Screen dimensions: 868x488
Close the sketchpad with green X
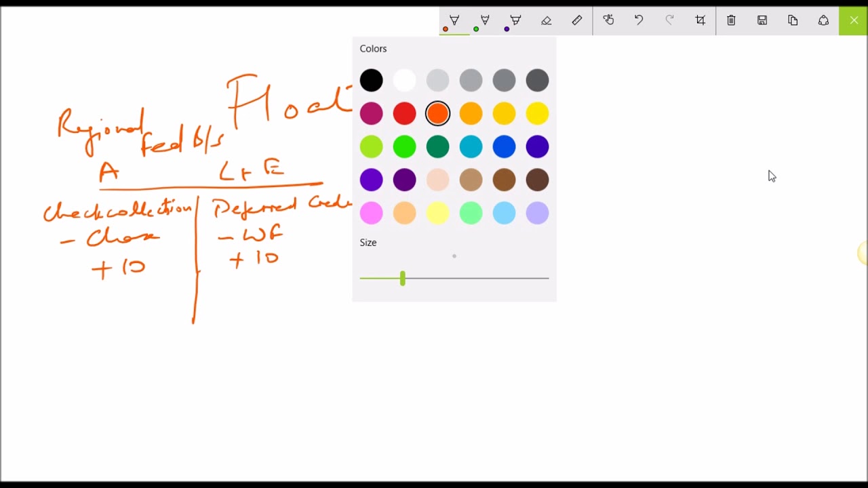[854, 21]
